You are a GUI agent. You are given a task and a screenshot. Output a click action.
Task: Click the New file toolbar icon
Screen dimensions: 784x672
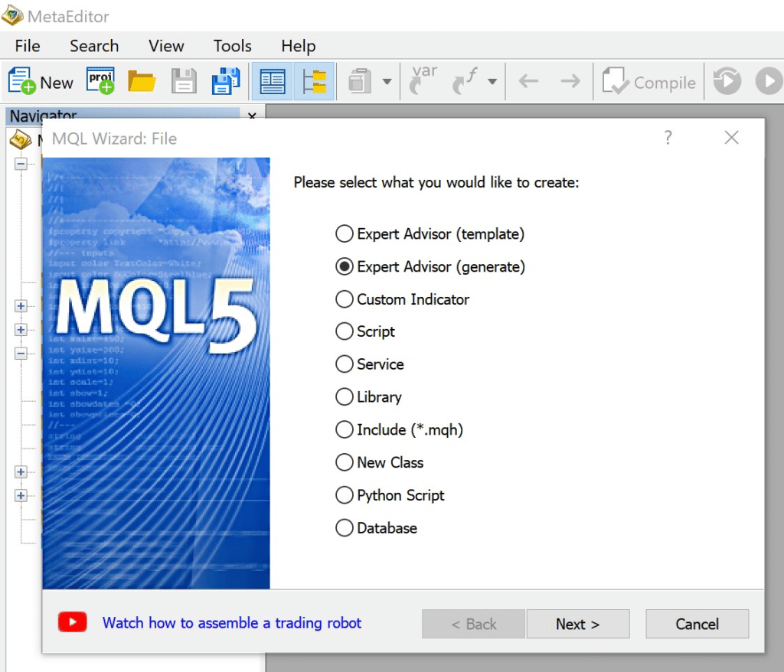40,82
